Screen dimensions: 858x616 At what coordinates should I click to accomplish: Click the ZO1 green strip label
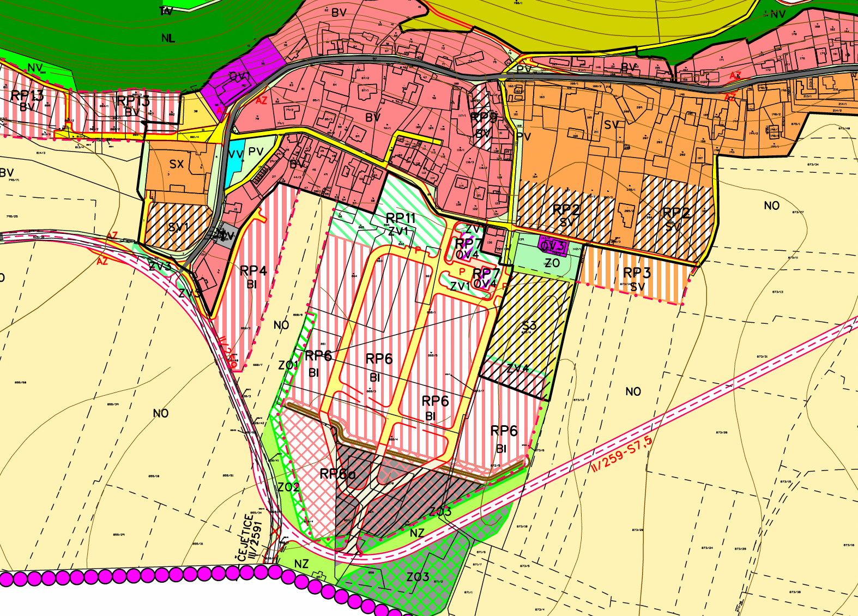point(288,365)
